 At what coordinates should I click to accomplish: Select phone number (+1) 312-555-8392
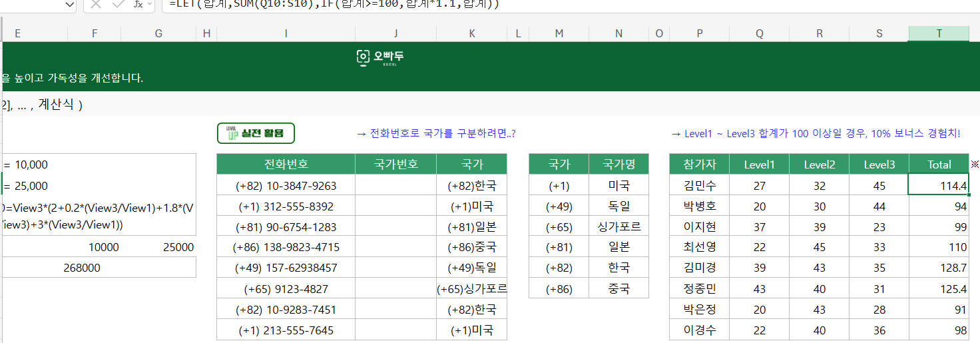point(286,206)
